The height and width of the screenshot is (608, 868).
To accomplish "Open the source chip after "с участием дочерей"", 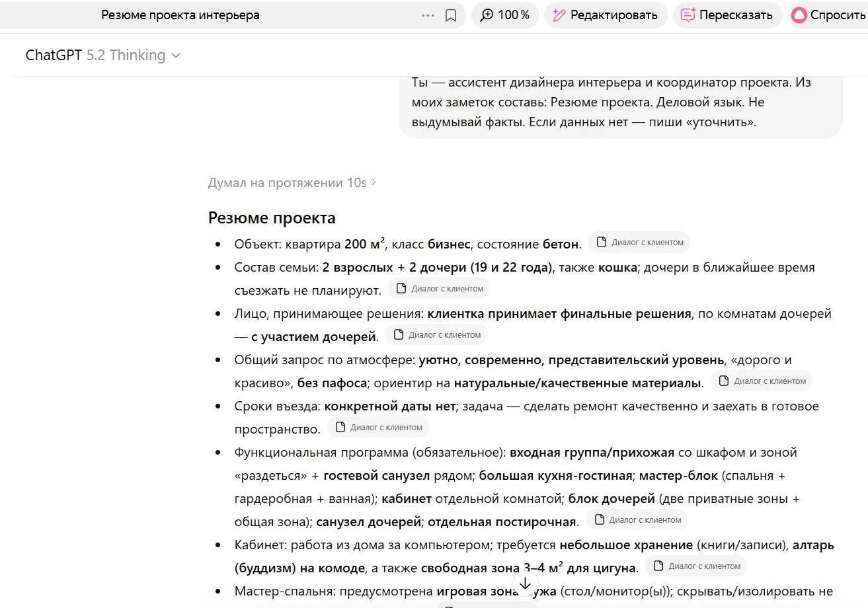I will (x=436, y=335).
